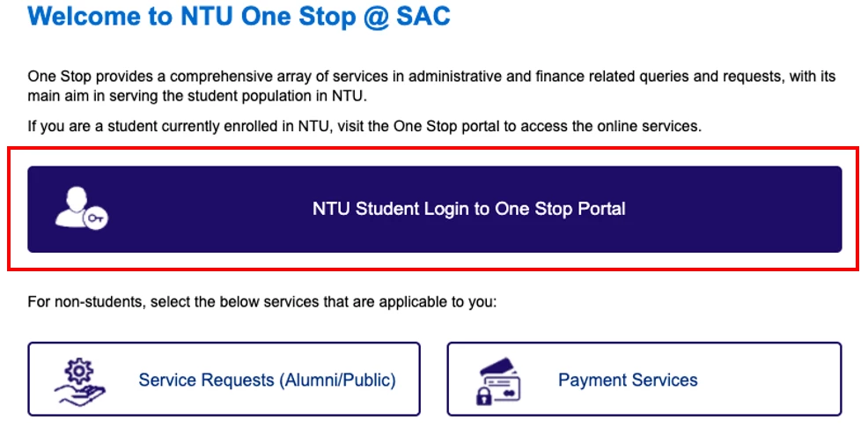
Task: Click the open hand beneath the gear
Action: [x=80, y=395]
